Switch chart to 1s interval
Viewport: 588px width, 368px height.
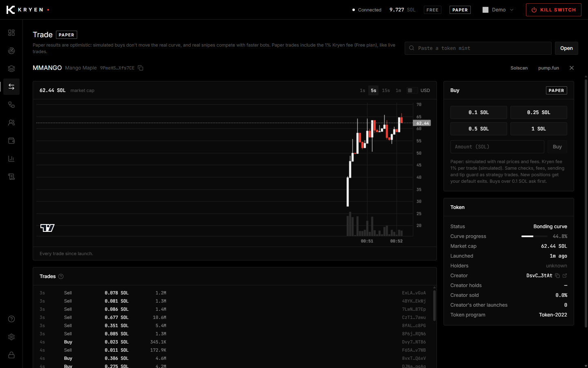click(363, 90)
